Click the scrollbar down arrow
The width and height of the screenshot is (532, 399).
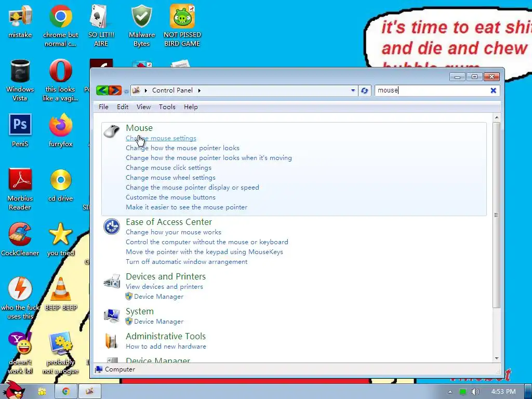[497, 358]
